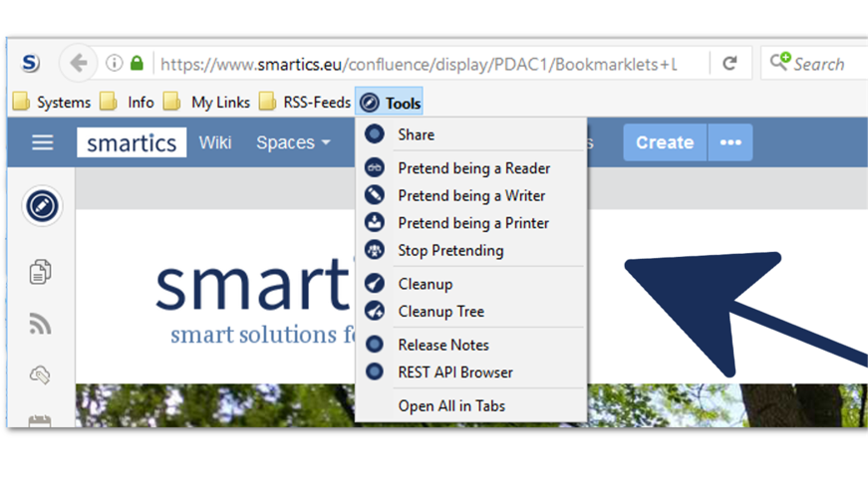Open the site information icon
868x494 pixels.
click(x=114, y=63)
